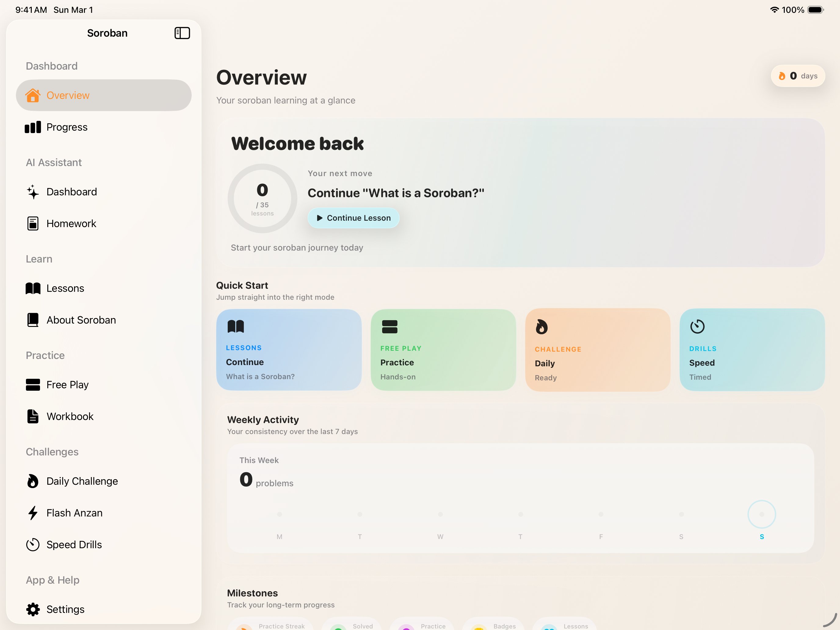Select Sunday circle in weekly activity
840x630 pixels.
click(761, 514)
